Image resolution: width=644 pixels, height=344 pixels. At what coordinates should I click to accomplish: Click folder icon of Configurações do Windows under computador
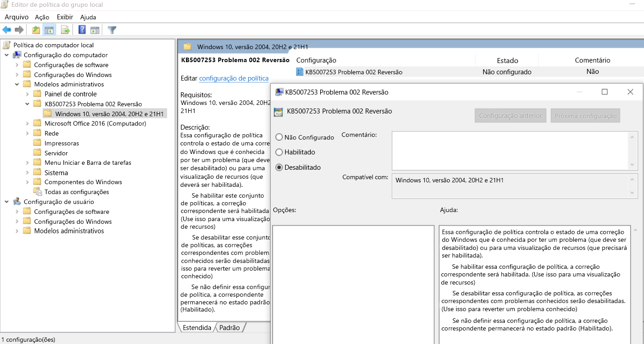(x=27, y=75)
